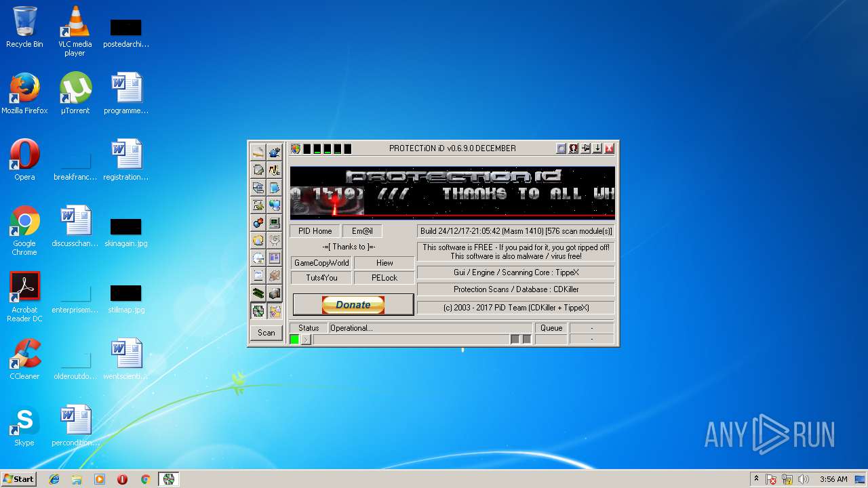Click the volume speaker tray icon
The height and width of the screenshot is (488, 868).
(804, 479)
